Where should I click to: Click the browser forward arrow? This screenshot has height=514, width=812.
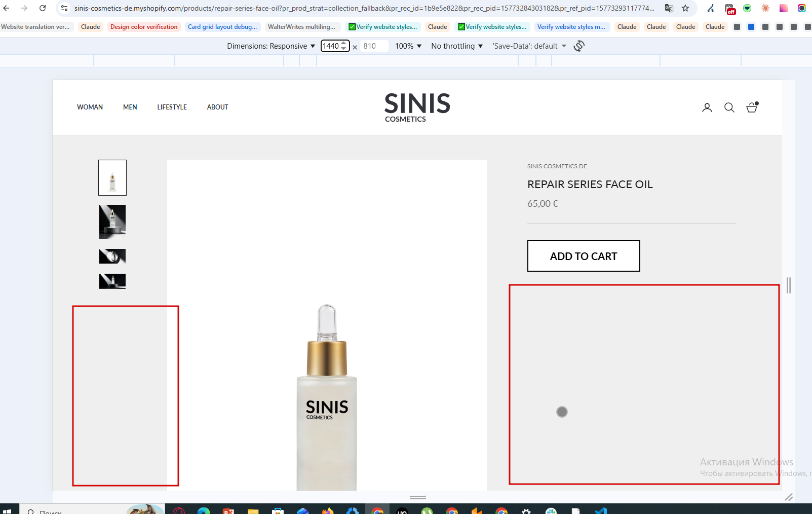(24, 8)
